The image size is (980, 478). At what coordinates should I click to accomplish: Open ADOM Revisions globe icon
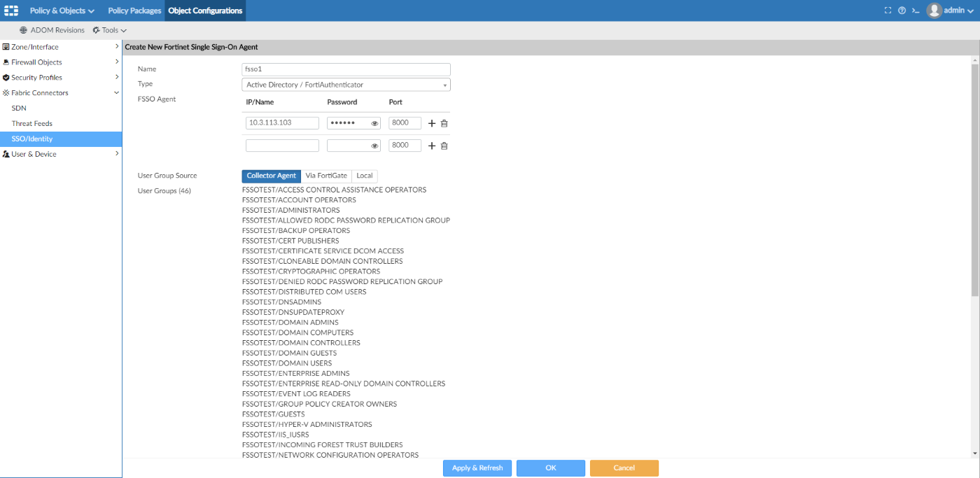point(24,30)
